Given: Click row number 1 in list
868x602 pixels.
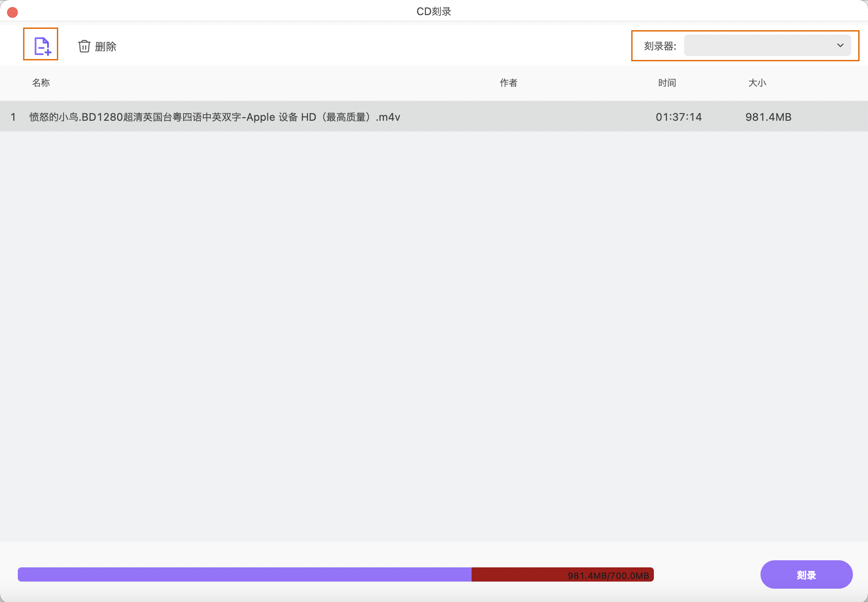Looking at the screenshot, I should coord(13,117).
